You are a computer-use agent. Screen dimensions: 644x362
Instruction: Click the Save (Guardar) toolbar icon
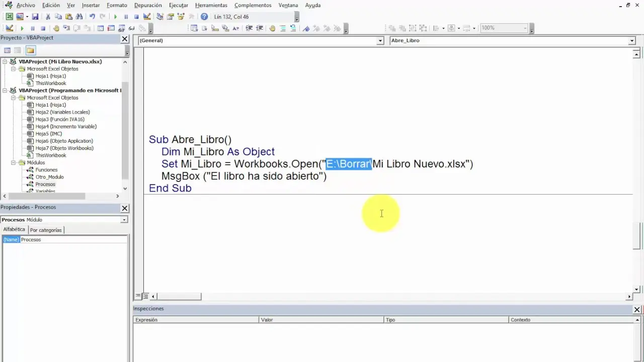coord(35,17)
